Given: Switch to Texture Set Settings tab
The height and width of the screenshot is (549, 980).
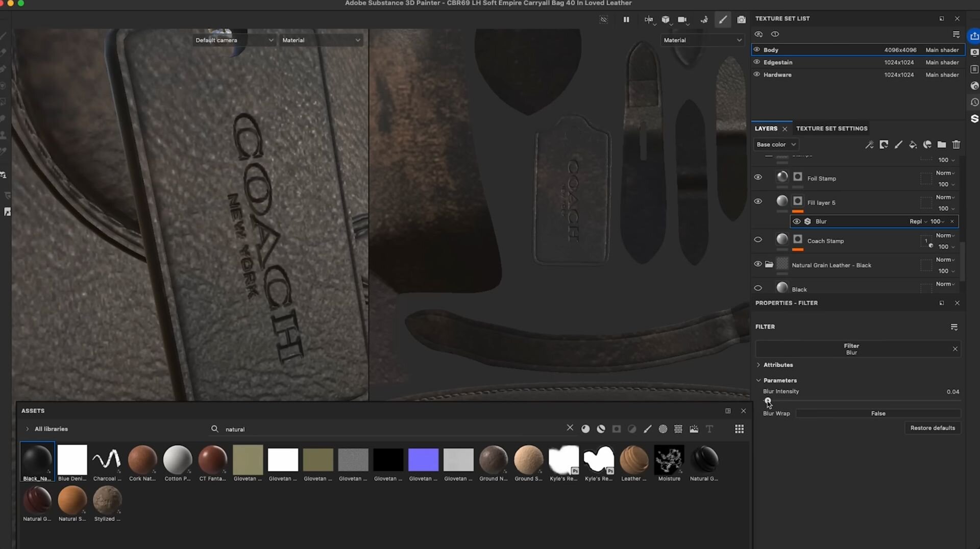Looking at the screenshot, I should coord(831,129).
